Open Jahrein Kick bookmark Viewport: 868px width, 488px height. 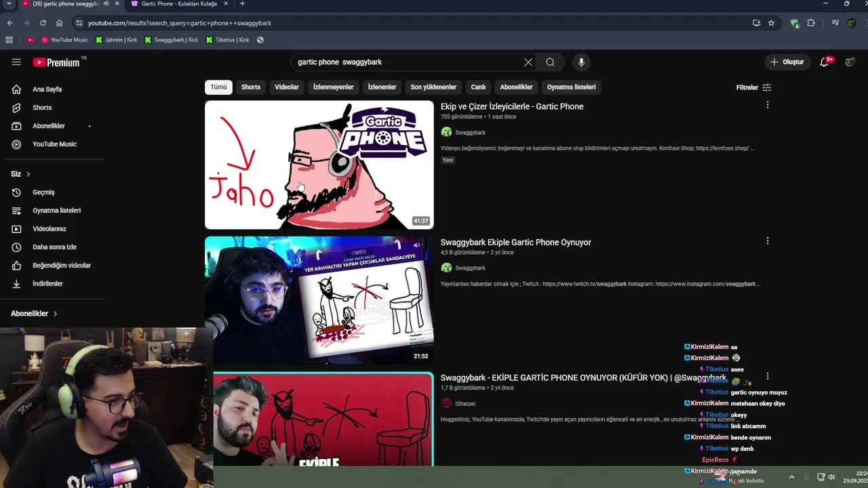[x=117, y=40]
